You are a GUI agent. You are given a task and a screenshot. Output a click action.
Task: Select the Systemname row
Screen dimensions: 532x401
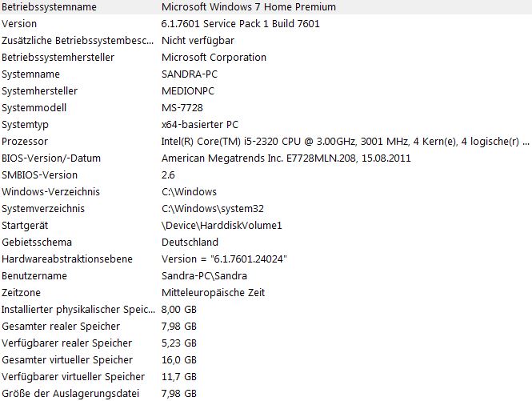pos(31,74)
